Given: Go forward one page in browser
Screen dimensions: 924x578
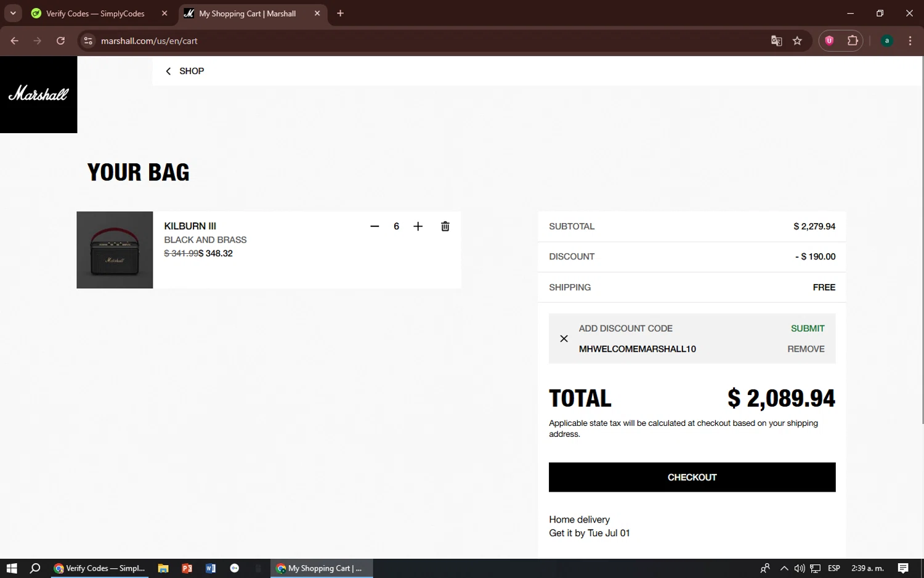Looking at the screenshot, I should (x=38, y=41).
